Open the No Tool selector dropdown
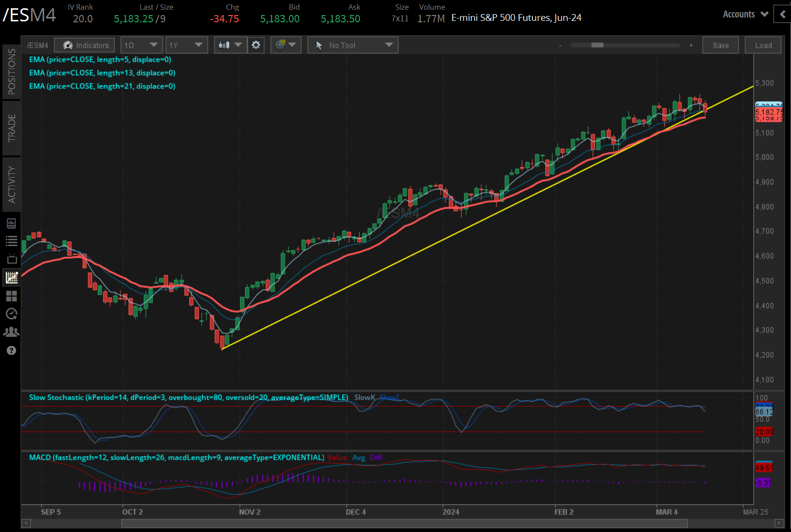This screenshot has height=532, width=791. tap(353, 45)
